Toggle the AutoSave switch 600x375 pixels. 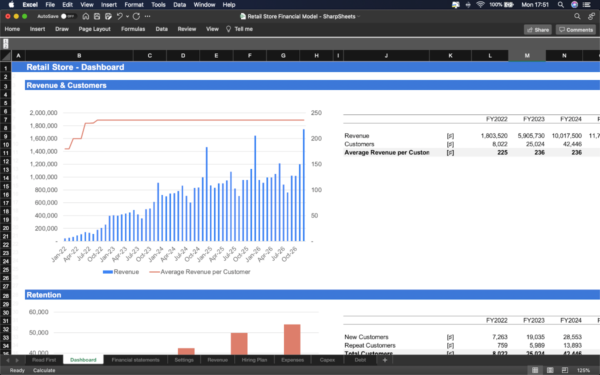(x=69, y=16)
